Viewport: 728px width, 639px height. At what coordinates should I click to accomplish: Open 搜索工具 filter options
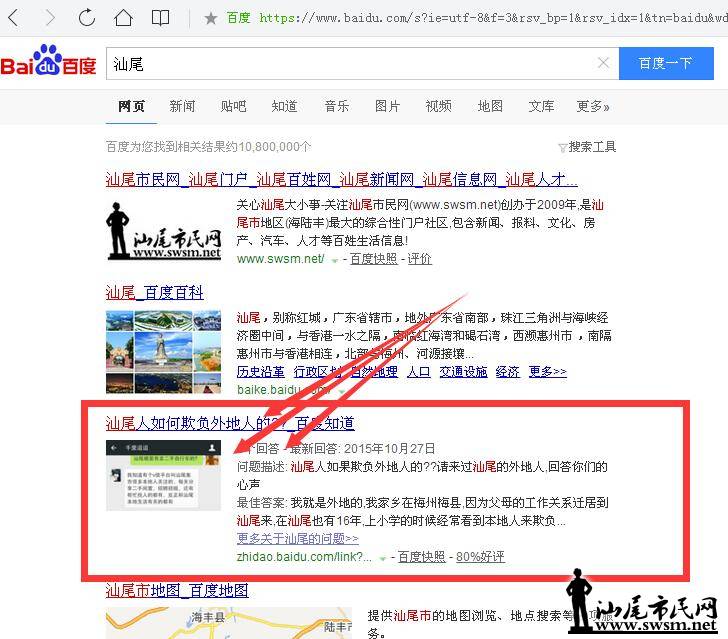pos(587,147)
